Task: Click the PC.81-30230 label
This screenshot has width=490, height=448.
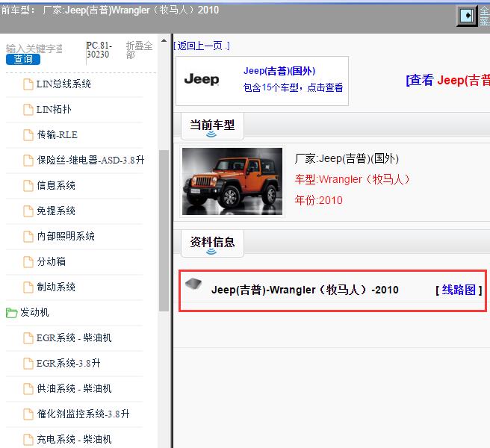Action: click(x=99, y=50)
